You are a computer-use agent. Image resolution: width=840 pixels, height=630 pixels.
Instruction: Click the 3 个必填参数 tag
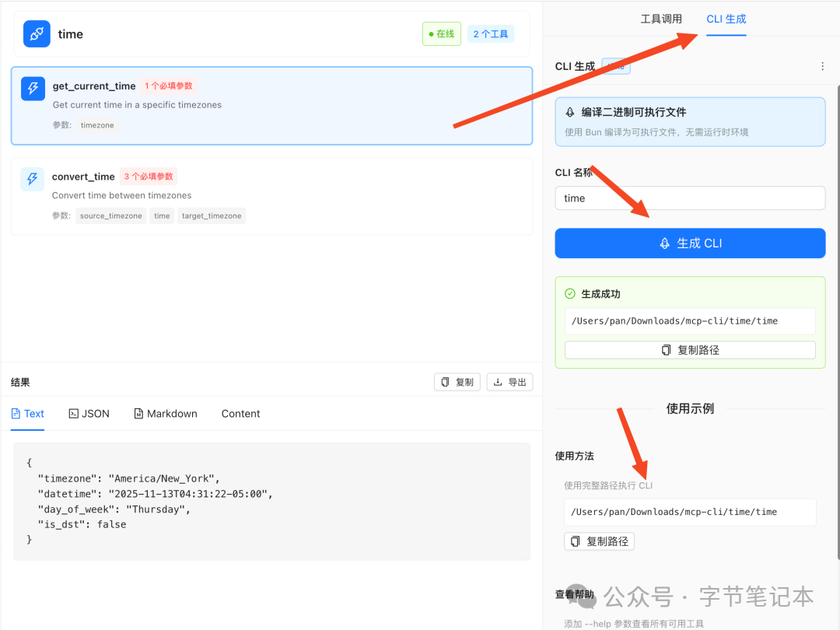pos(149,177)
